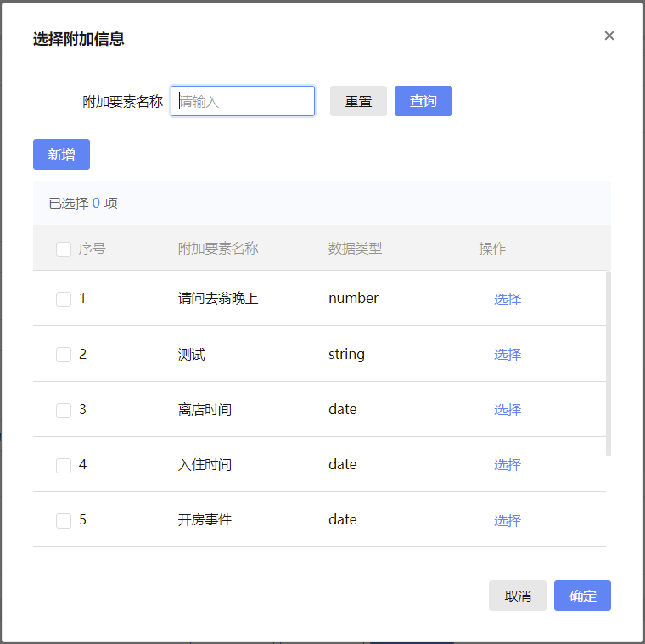Click the 数据类型 column header
The image size is (645, 644).
pos(355,249)
